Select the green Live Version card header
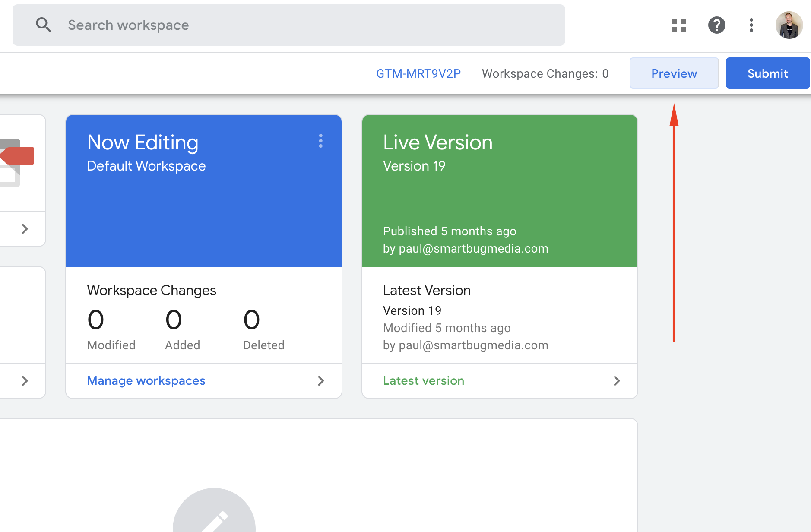The width and height of the screenshot is (811, 532). (x=500, y=190)
